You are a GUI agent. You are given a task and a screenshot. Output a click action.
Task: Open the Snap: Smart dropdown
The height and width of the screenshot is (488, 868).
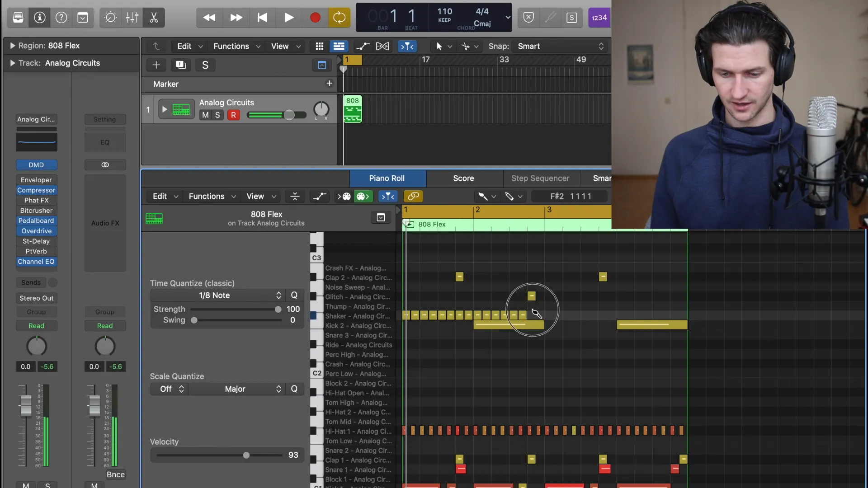pos(561,46)
